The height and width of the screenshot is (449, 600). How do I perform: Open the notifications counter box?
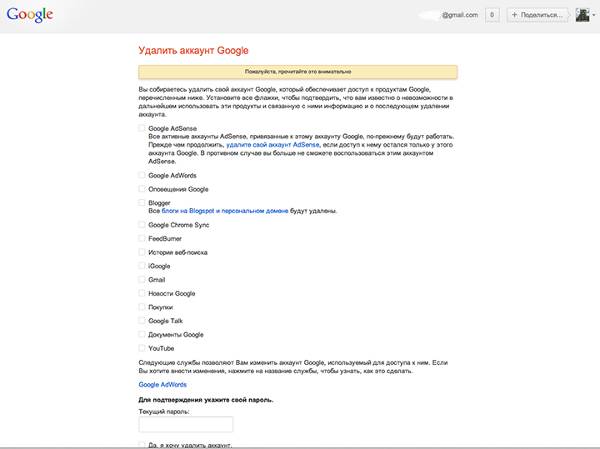pyautogui.click(x=492, y=15)
